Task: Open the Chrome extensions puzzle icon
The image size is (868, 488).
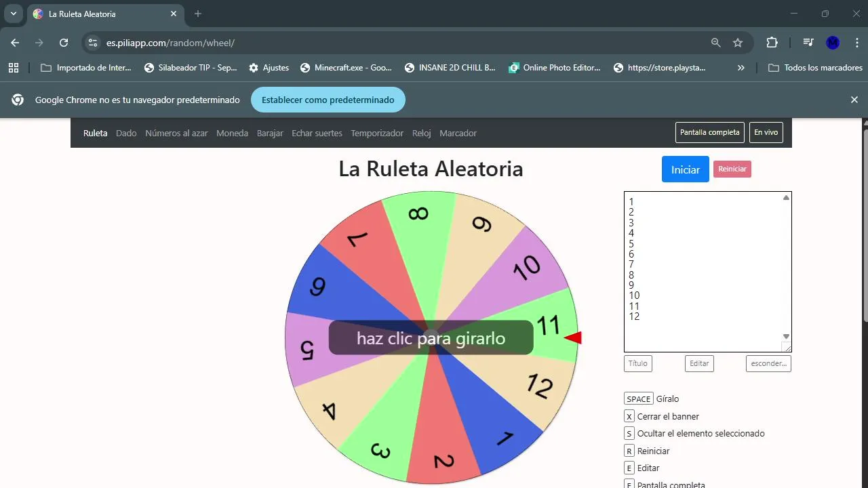Action: 772,43
